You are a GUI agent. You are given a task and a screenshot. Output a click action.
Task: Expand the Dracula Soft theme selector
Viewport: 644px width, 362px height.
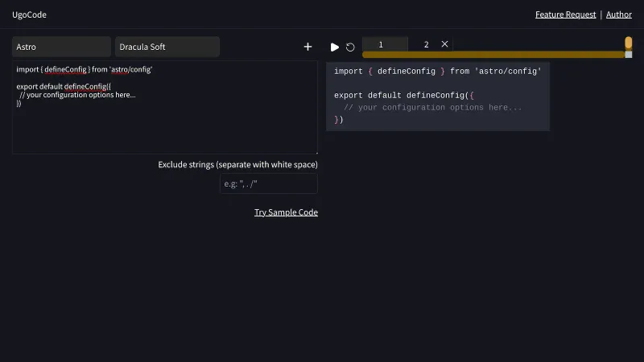(167, 47)
